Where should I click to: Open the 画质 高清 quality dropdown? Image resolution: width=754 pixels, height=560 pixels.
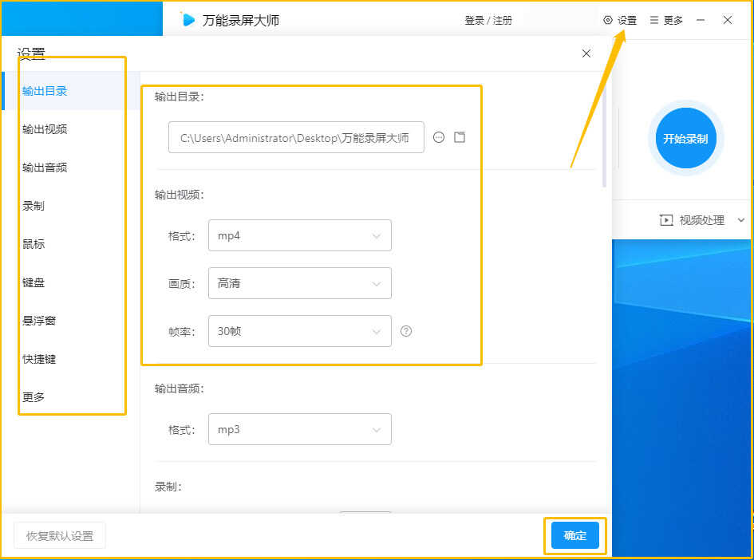(x=299, y=283)
